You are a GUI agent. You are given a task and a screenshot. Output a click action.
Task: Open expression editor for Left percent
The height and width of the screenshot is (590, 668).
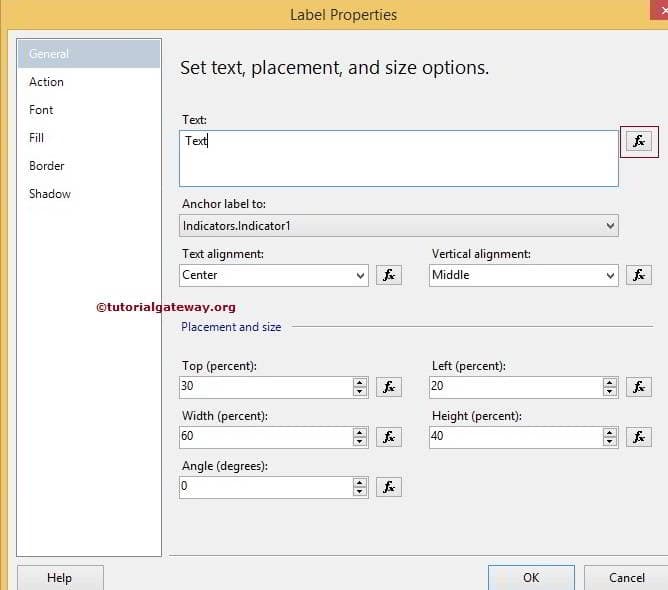639,387
